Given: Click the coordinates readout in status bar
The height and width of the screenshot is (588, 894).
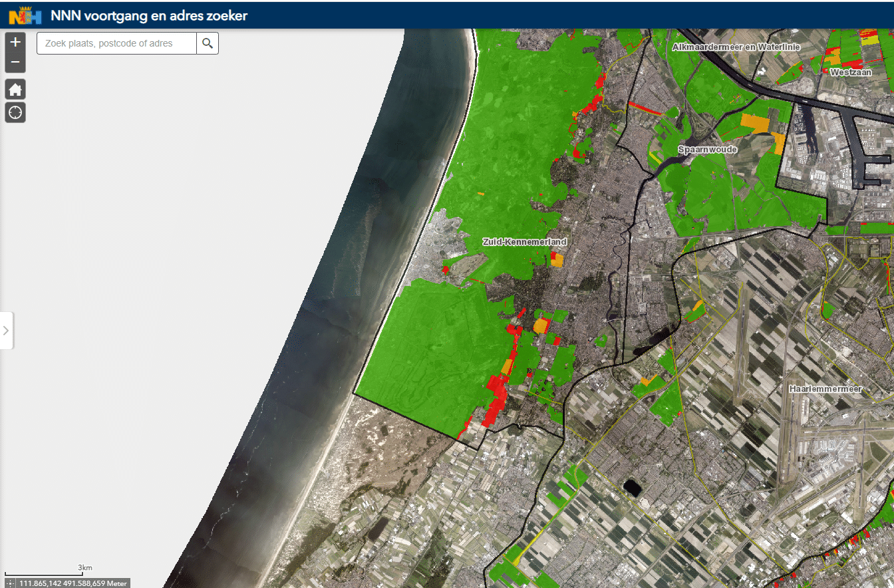Looking at the screenshot, I should point(73,583).
